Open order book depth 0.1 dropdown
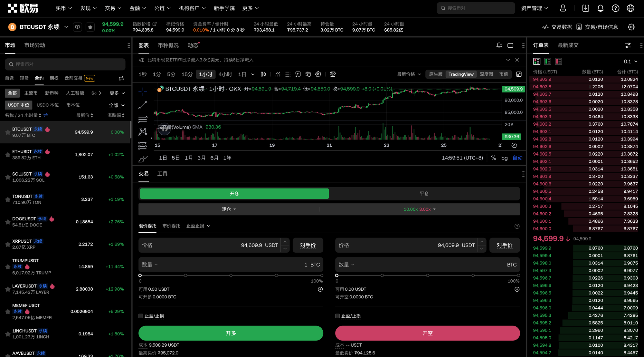The image size is (644, 357). tap(630, 62)
